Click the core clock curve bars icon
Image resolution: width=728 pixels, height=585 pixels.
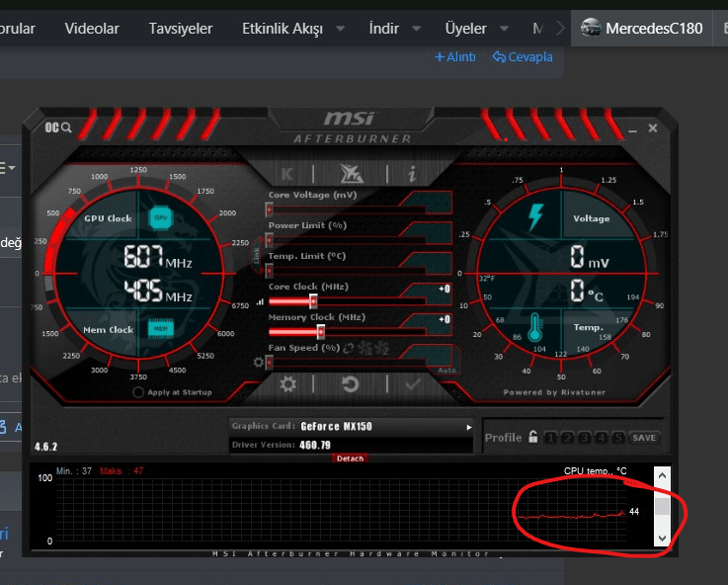[x=260, y=301]
